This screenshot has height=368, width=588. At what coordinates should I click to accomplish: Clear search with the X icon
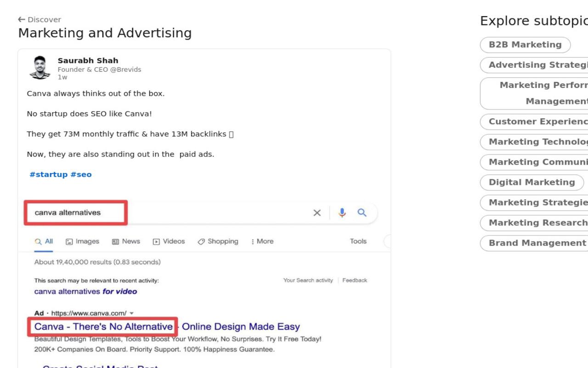point(317,213)
